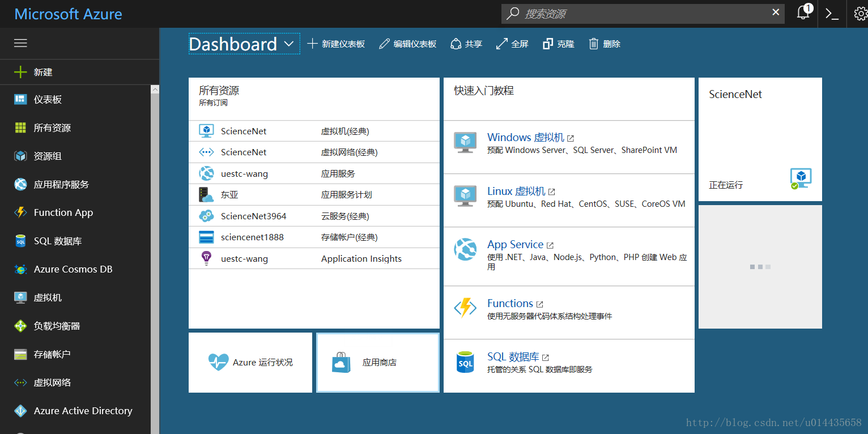Click the 虚拟机 sidebar icon
Viewport: 868px width, 434px height.
coord(20,297)
